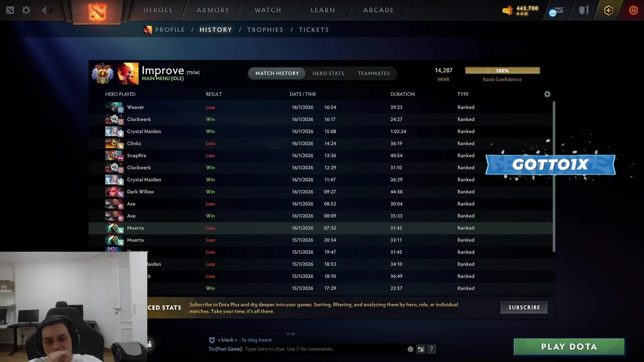This screenshot has height=362, width=644.
Task: Click the chat input field
Action: pos(325,349)
